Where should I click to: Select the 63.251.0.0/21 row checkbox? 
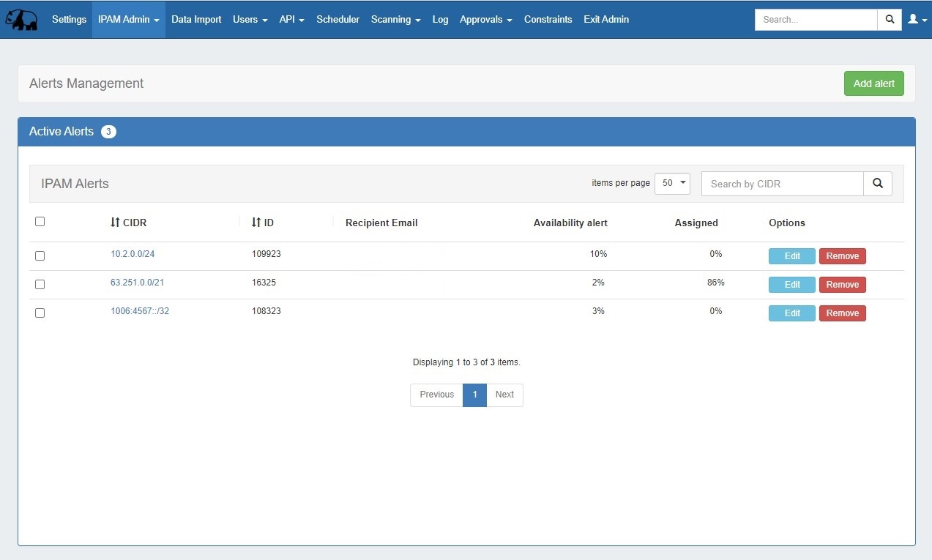click(x=40, y=285)
